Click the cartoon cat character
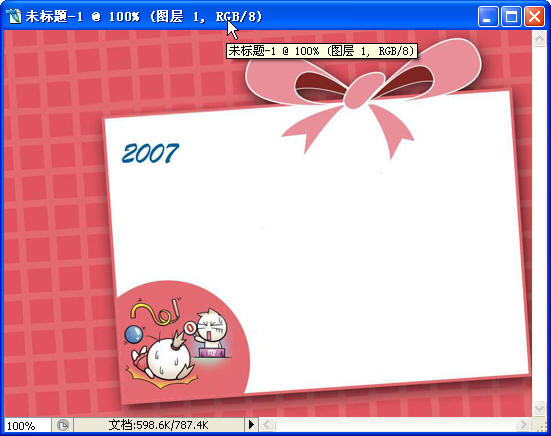 [x=212, y=328]
